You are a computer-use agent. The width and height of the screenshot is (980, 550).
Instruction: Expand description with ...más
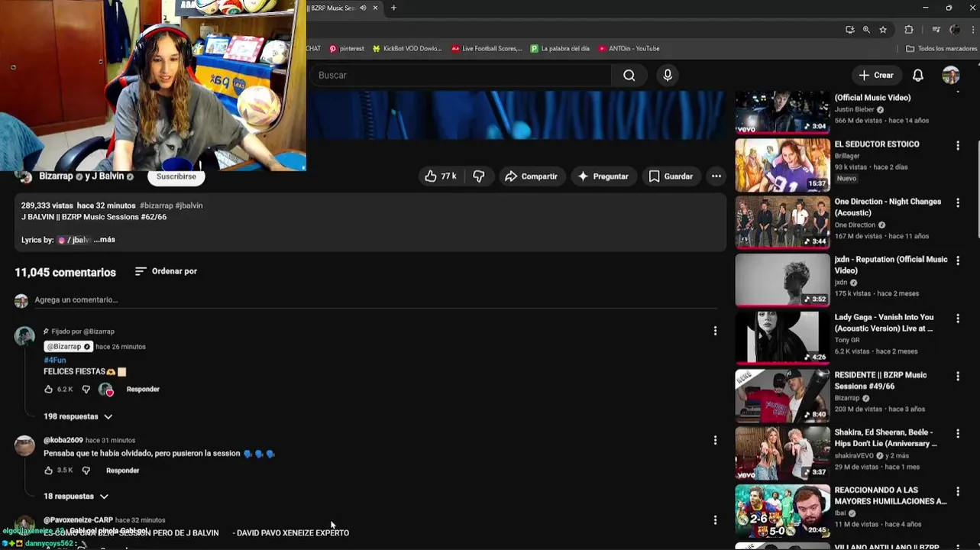point(105,240)
